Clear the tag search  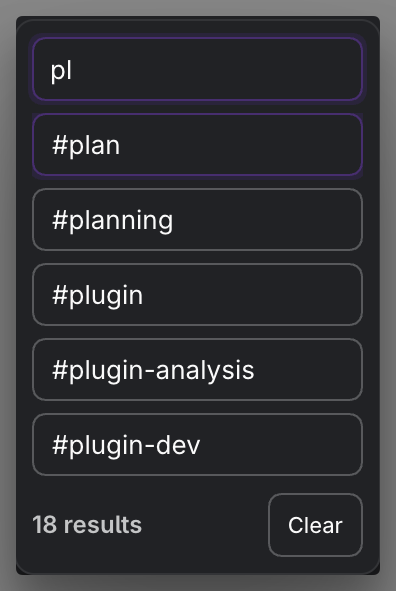tap(315, 525)
